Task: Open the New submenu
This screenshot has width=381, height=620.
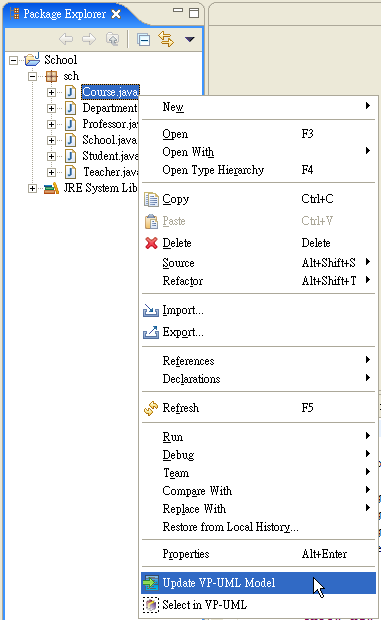Action: point(258,107)
